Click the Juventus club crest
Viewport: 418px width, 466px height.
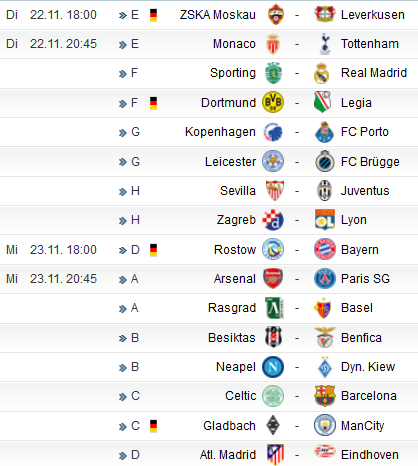[324, 191]
